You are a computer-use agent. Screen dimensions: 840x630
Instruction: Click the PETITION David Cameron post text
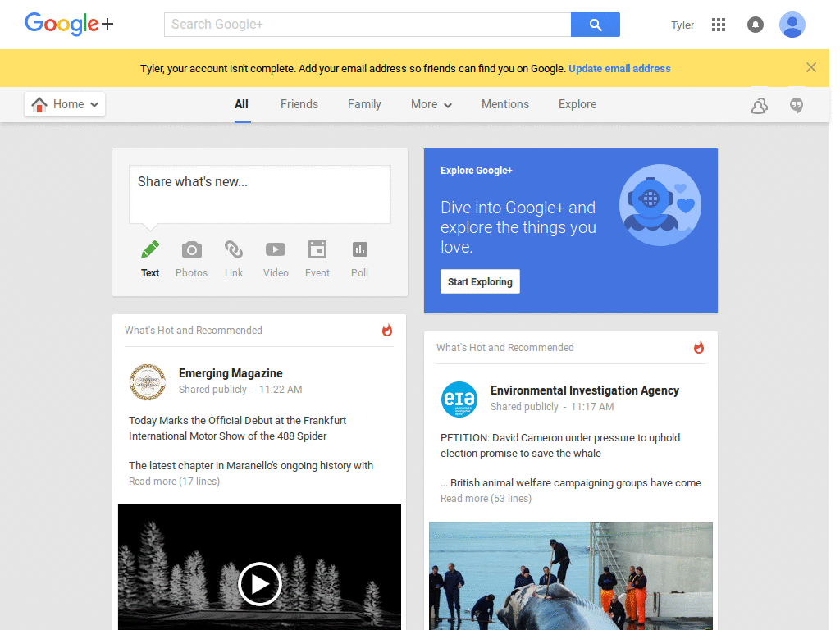[560, 445]
